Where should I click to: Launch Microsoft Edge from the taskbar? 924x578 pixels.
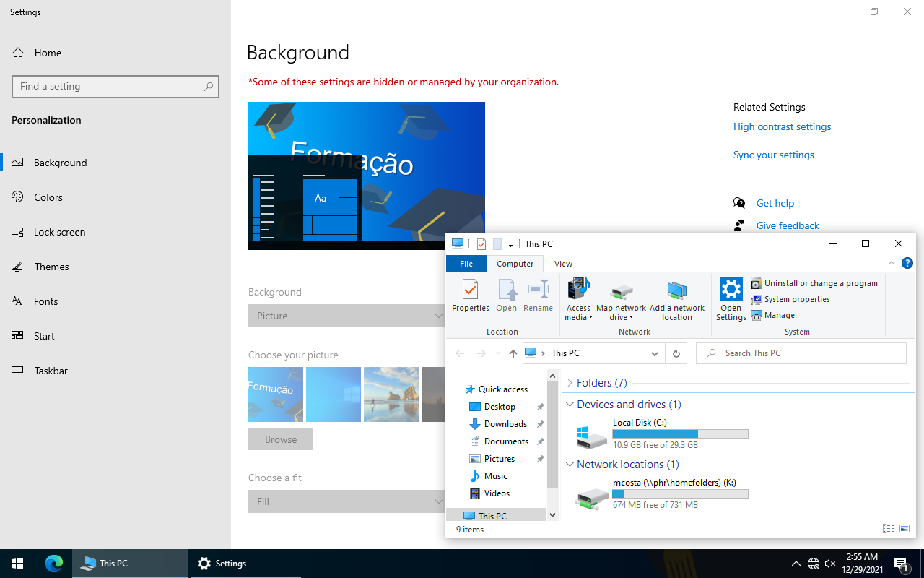coord(54,564)
